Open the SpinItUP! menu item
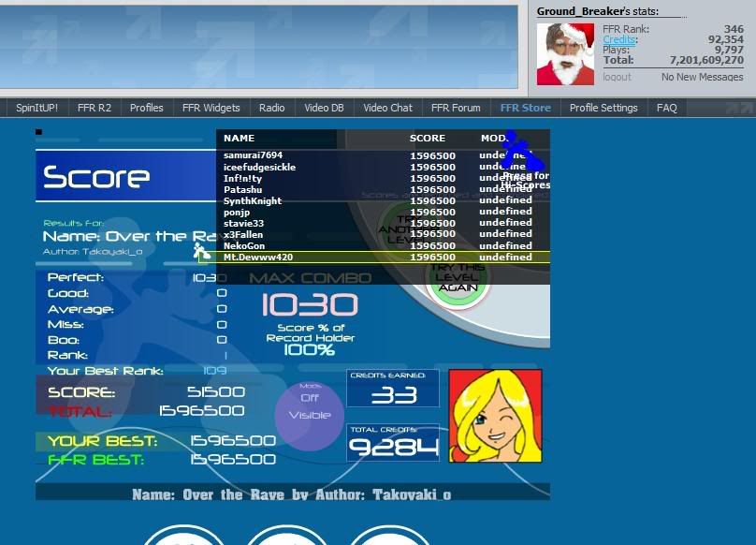The width and height of the screenshot is (756, 545). click(36, 108)
